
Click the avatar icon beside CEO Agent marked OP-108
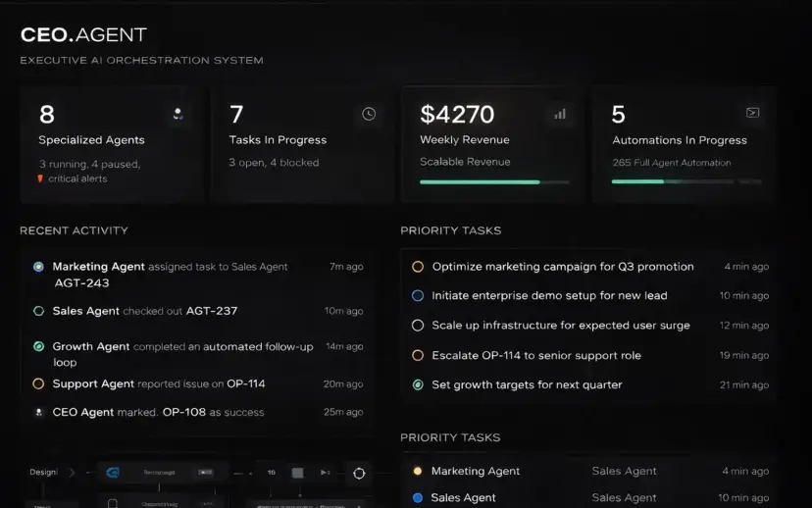pos(38,412)
